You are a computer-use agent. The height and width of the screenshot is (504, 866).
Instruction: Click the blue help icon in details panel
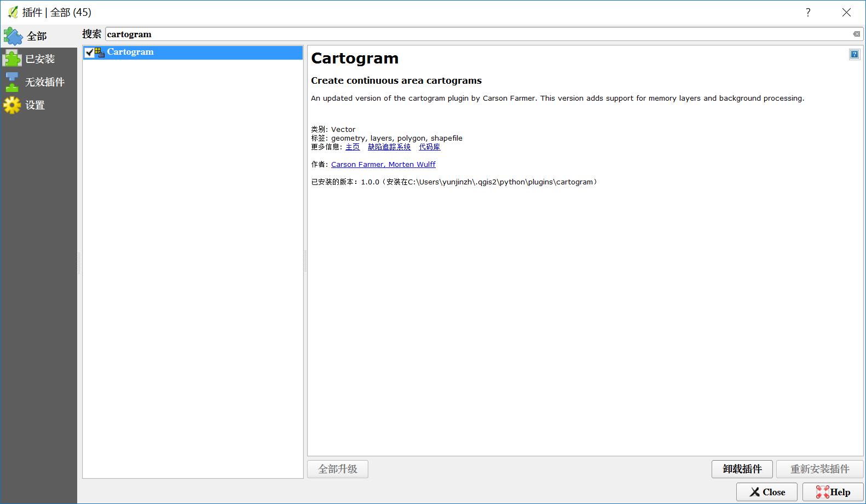click(854, 54)
